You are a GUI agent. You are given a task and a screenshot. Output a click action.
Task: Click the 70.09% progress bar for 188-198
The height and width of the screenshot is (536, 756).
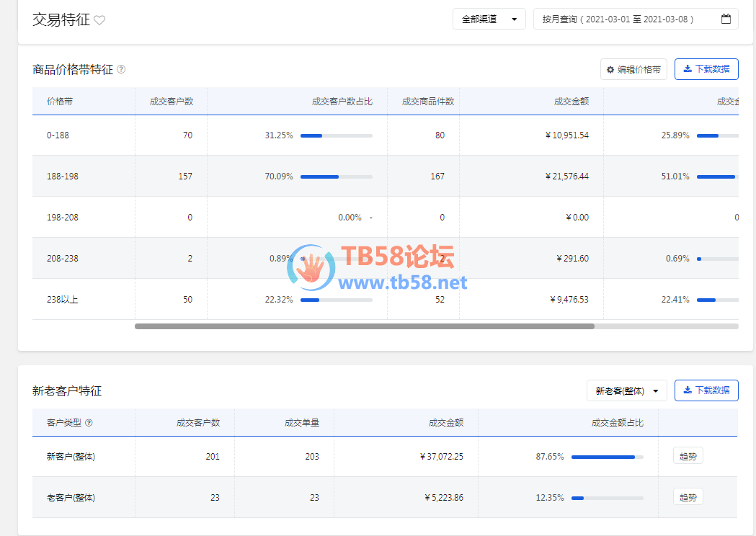336,177
